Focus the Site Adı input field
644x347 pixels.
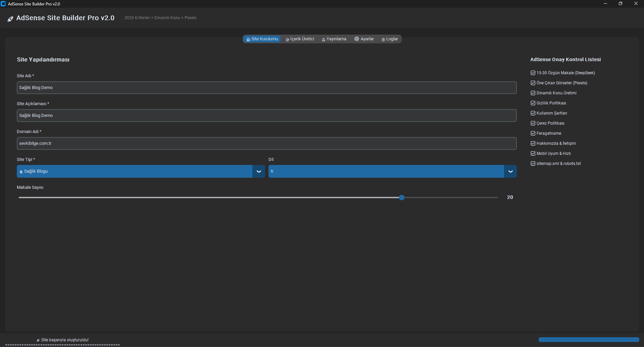[x=266, y=88]
